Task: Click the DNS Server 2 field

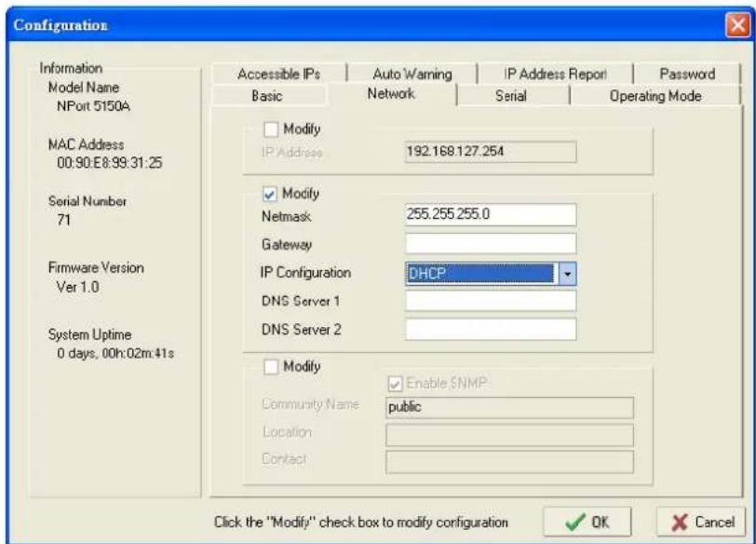Action: click(491, 330)
